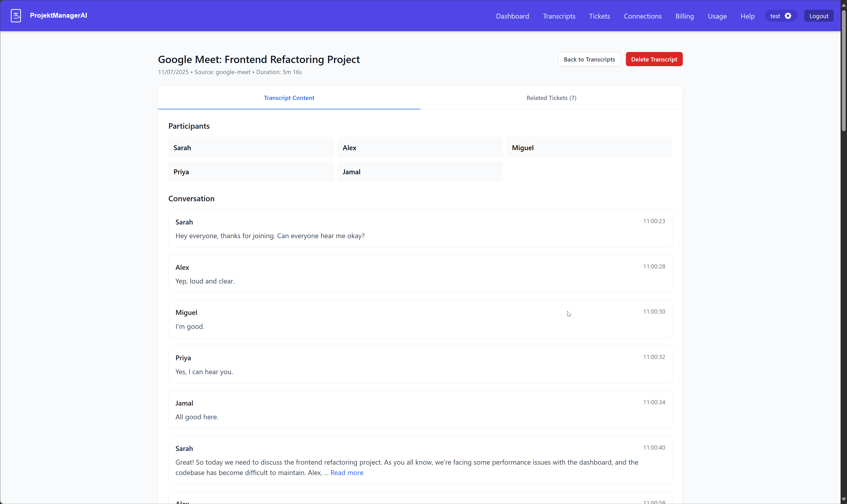Switch to Related Tickets (7) tab
This screenshot has width=847, height=504.
(x=551, y=98)
